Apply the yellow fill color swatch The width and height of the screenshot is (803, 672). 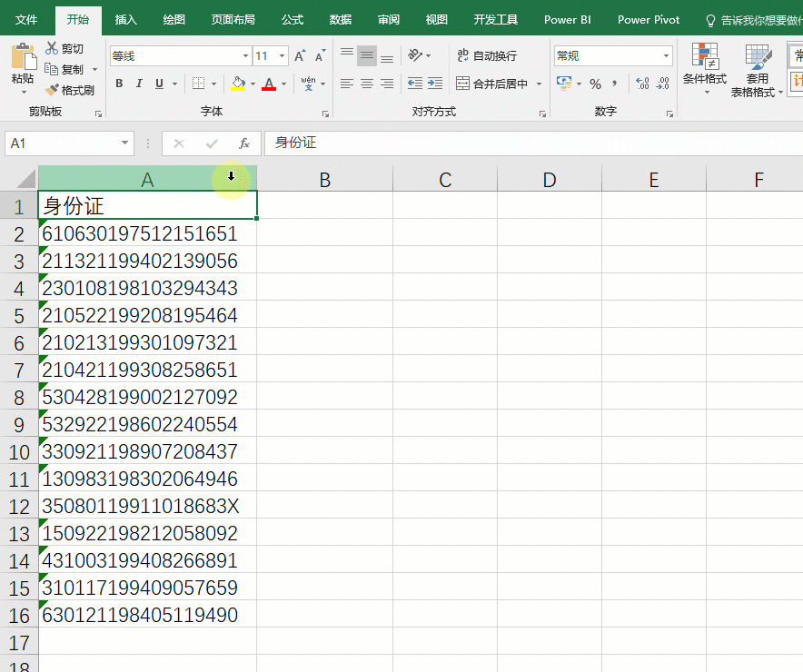[238, 84]
